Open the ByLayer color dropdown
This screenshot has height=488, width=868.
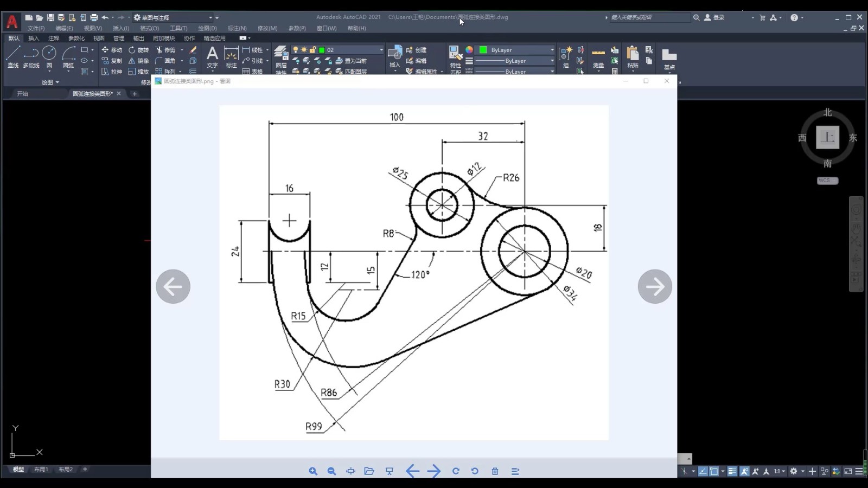tap(552, 50)
